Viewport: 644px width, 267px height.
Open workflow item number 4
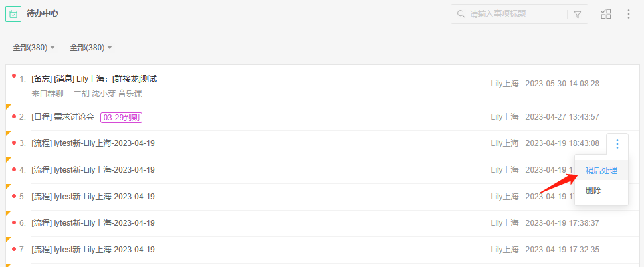(x=93, y=170)
